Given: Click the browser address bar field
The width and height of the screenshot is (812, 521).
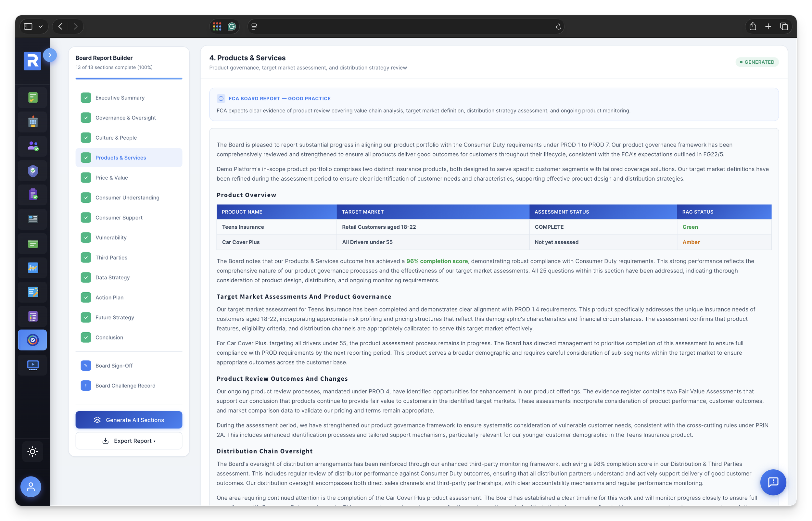Looking at the screenshot, I should click(406, 26).
